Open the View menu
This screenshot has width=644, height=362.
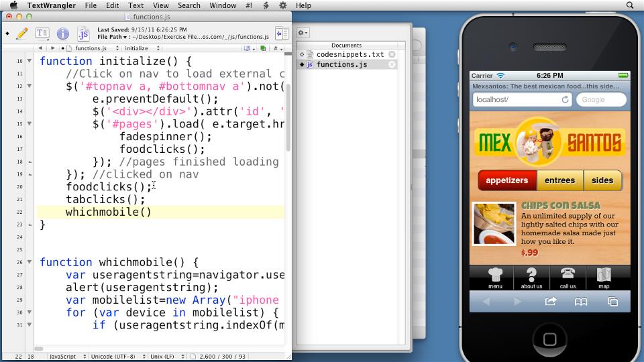pyautogui.click(x=160, y=5)
